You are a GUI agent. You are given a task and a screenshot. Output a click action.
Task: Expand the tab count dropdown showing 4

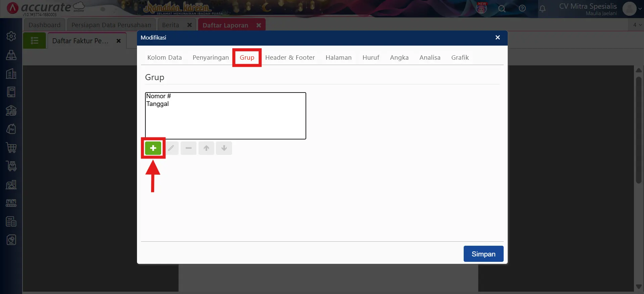(637, 25)
